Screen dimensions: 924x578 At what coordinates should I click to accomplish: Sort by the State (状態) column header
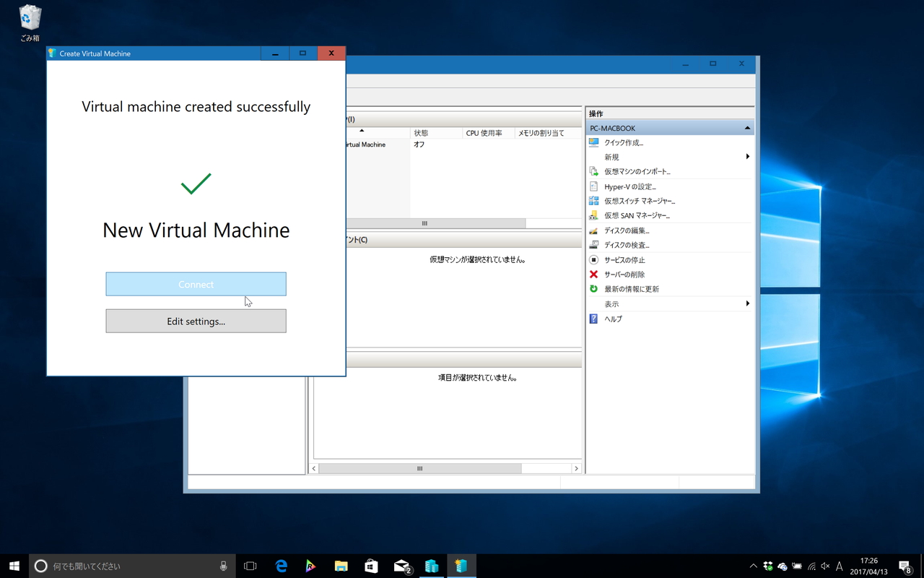click(435, 133)
